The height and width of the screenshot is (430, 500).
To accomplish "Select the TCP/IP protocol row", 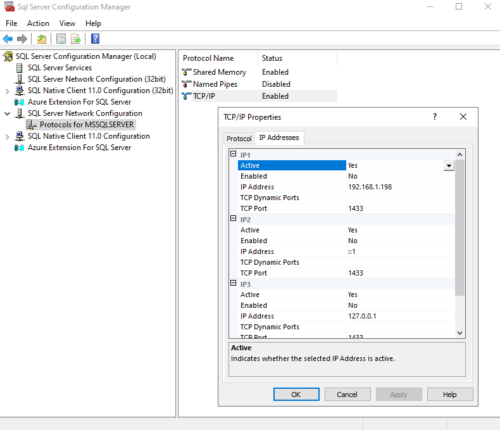I will (x=259, y=96).
